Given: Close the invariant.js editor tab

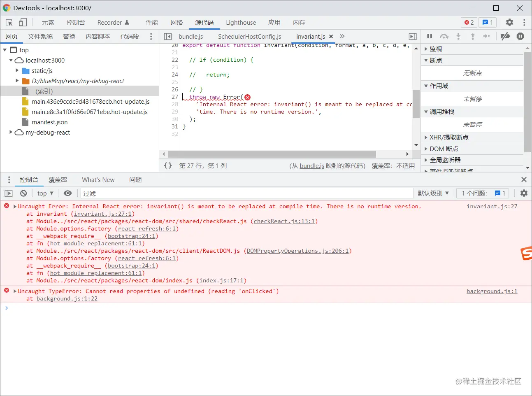Looking at the screenshot, I should (x=331, y=37).
